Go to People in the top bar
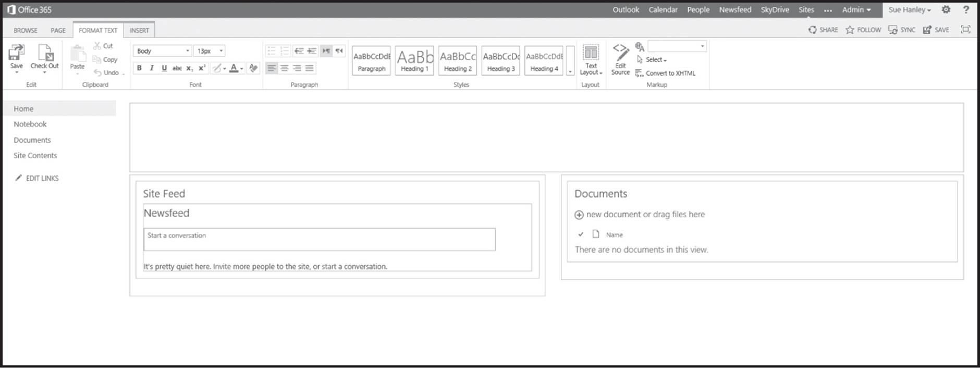980x368 pixels. pos(698,9)
